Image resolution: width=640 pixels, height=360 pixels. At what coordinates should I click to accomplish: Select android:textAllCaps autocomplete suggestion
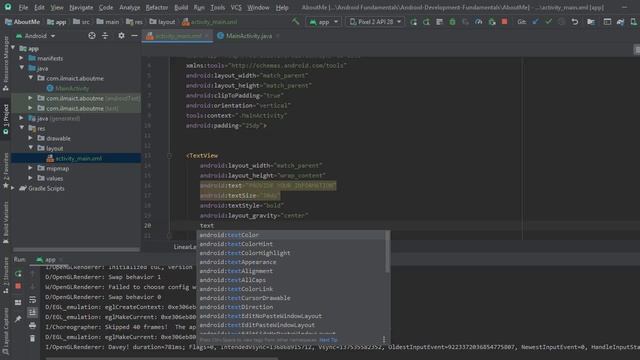pyautogui.click(x=291, y=280)
